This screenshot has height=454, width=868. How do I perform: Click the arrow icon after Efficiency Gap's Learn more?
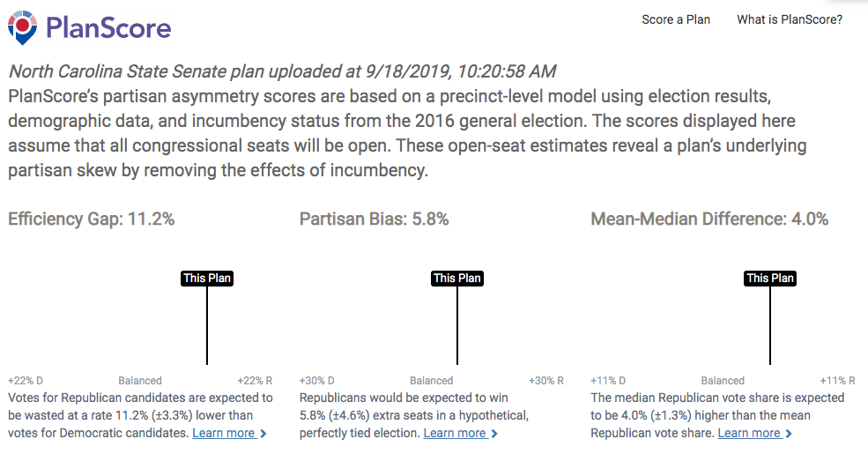(263, 434)
